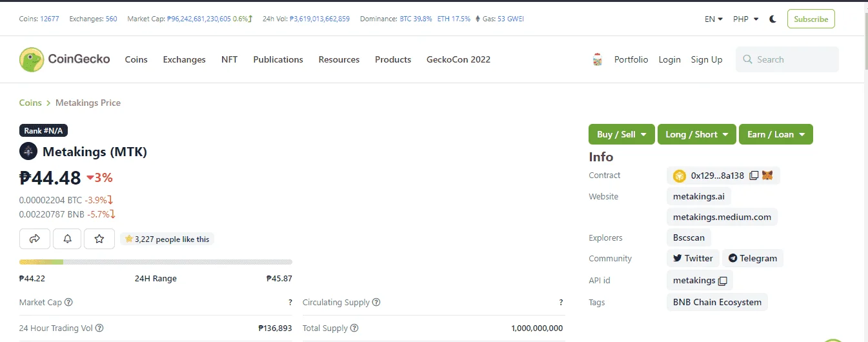Viewport: 868px width, 342px height.
Task: Expand the Long / Short dropdown
Action: pyautogui.click(x=697, y=134)
